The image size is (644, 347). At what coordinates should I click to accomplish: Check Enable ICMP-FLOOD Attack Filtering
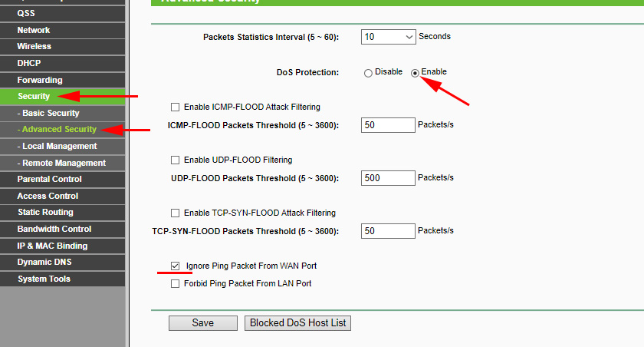point(176,107)
